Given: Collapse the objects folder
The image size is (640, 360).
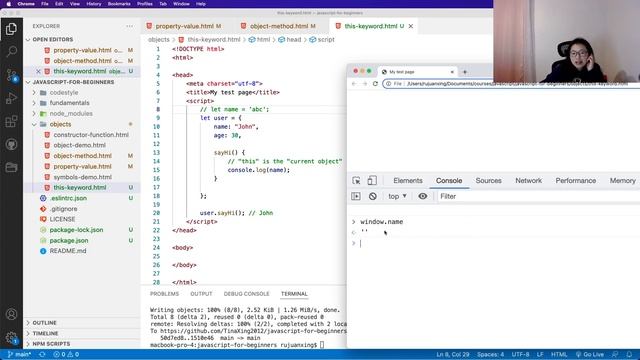Looking at the screenshot, I should [x=60, y=124].
